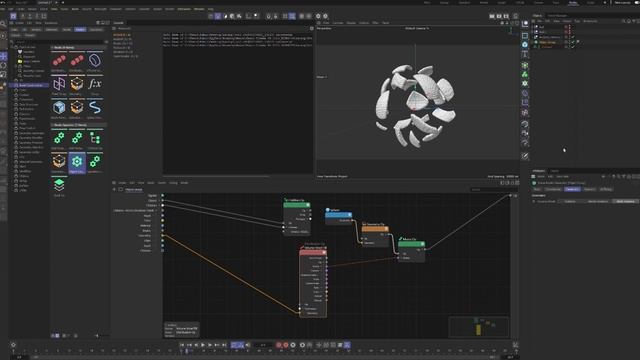Toggle the green checkmark on orange-named object
Image resolution: width=640 pixels, height=360 pixels.
573,42
